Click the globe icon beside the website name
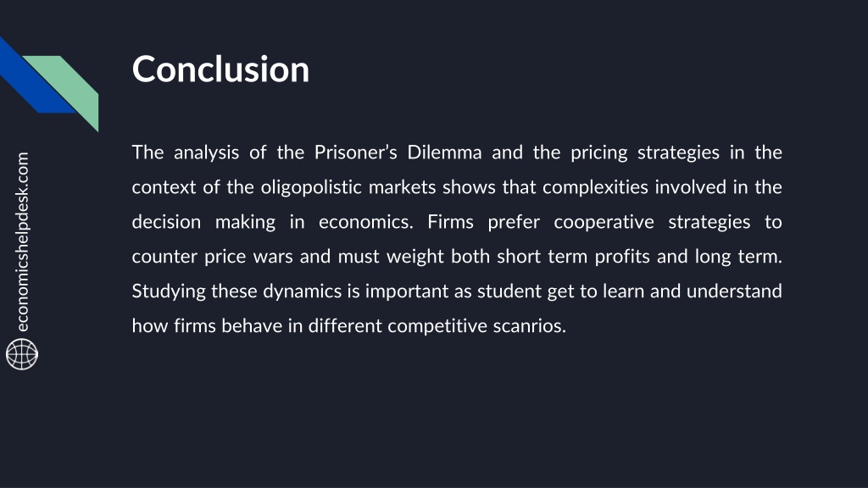868x488 pixels. (22, 354)
